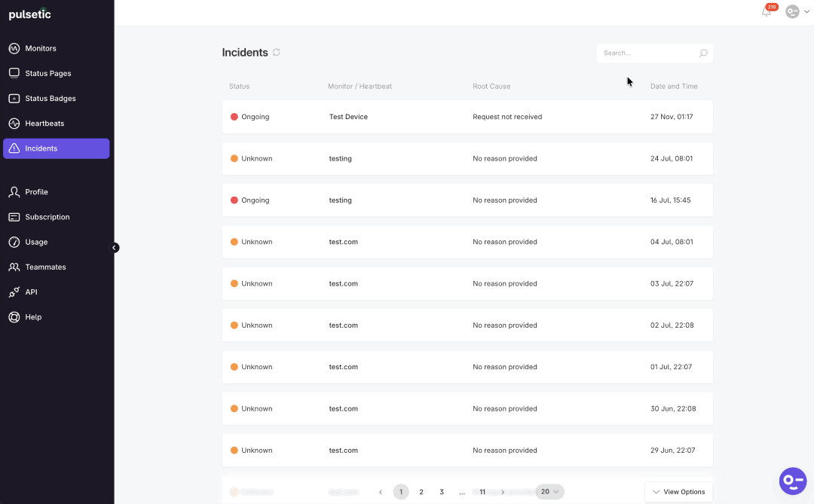Viewport: 814px width, 504px height.
Task: Navigate to Heartbeats
Action: pyautogui.click(x=44, y=124)
